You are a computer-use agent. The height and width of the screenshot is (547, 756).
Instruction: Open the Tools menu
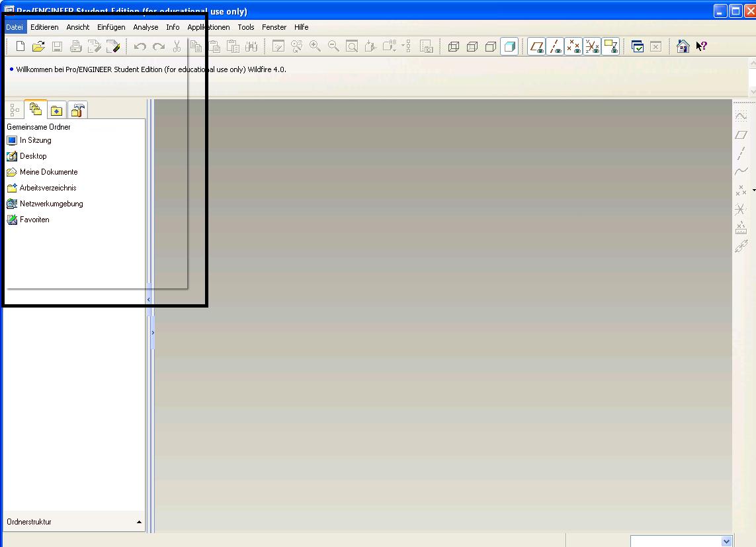point(246,27)
